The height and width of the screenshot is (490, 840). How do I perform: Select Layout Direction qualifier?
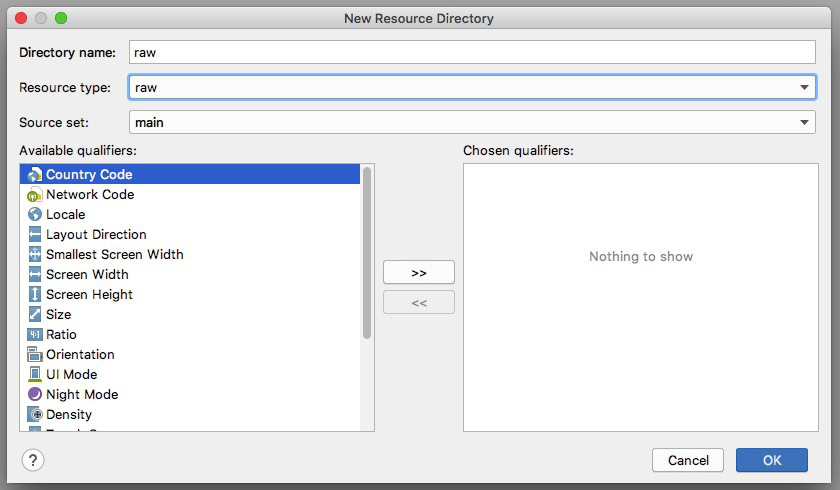pyautogui.click(x=190, y=235)
